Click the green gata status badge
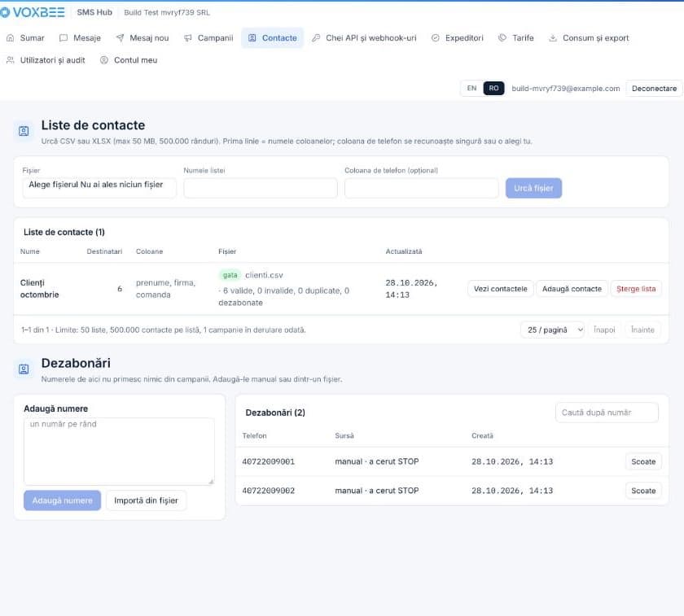 coord(230,275)
